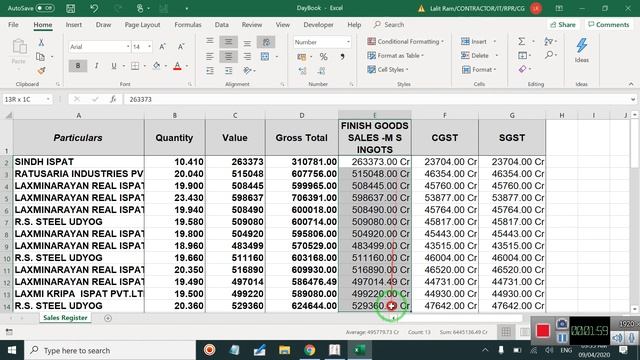The image size is (640, 360).
Task: Toggle Center horizontal alignment
Action: click(x=228, y=56)
